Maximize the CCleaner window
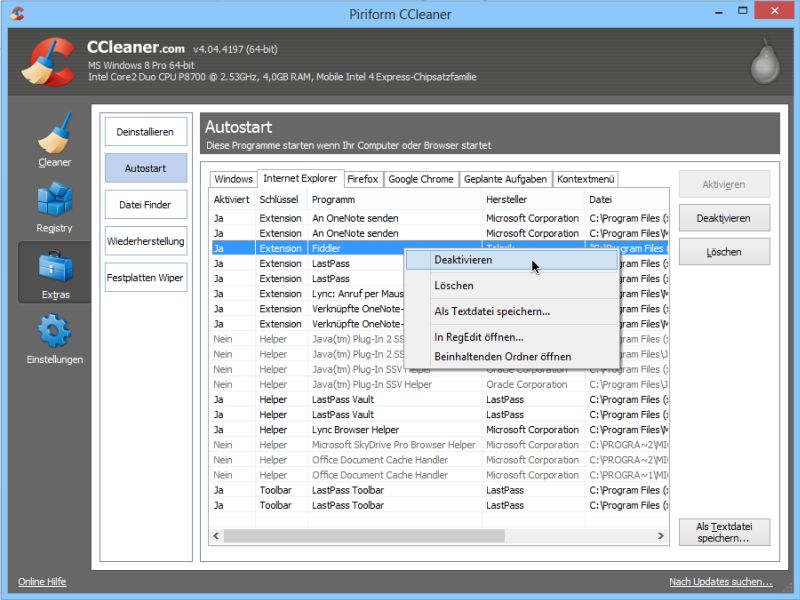 (742, 11)
